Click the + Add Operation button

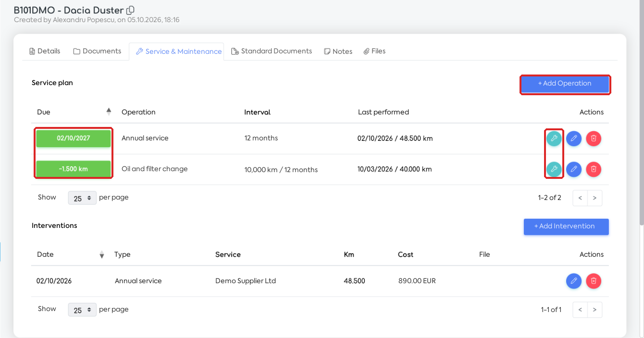[x=565, y=84]
